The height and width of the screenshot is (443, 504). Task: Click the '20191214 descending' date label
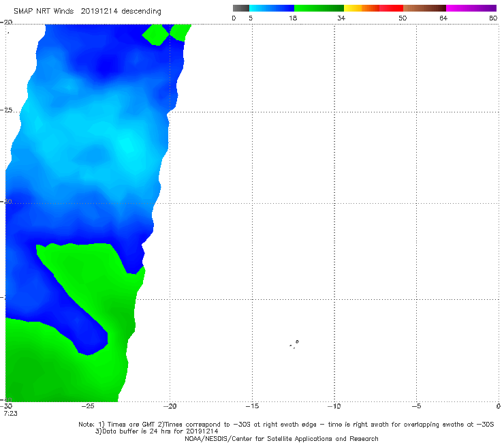point(121,11)
